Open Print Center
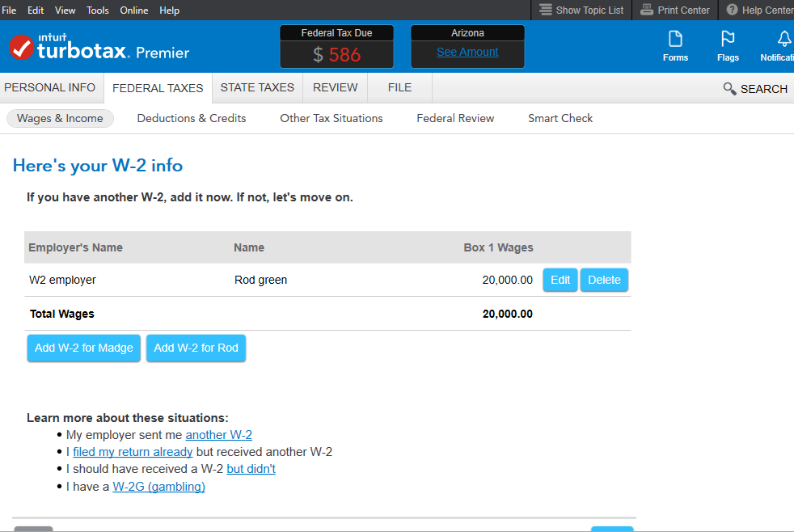 tap(675, 11)
